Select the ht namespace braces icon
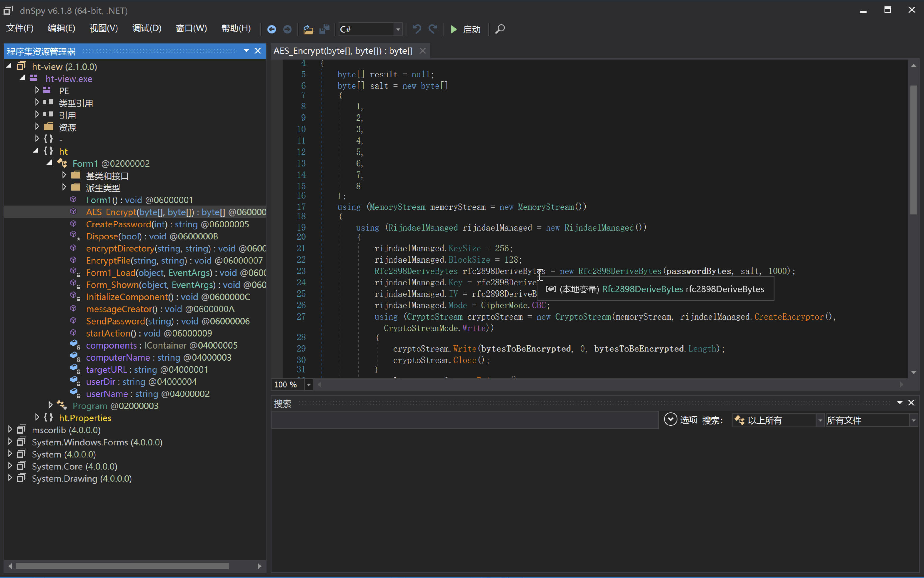924x578 pixels. (48, 151)
